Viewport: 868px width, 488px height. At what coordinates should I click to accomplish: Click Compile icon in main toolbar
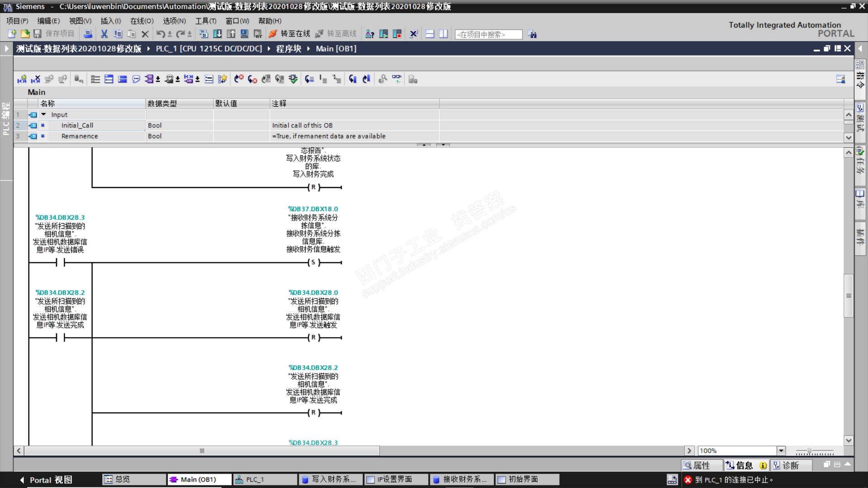click(x=204, y=34)
